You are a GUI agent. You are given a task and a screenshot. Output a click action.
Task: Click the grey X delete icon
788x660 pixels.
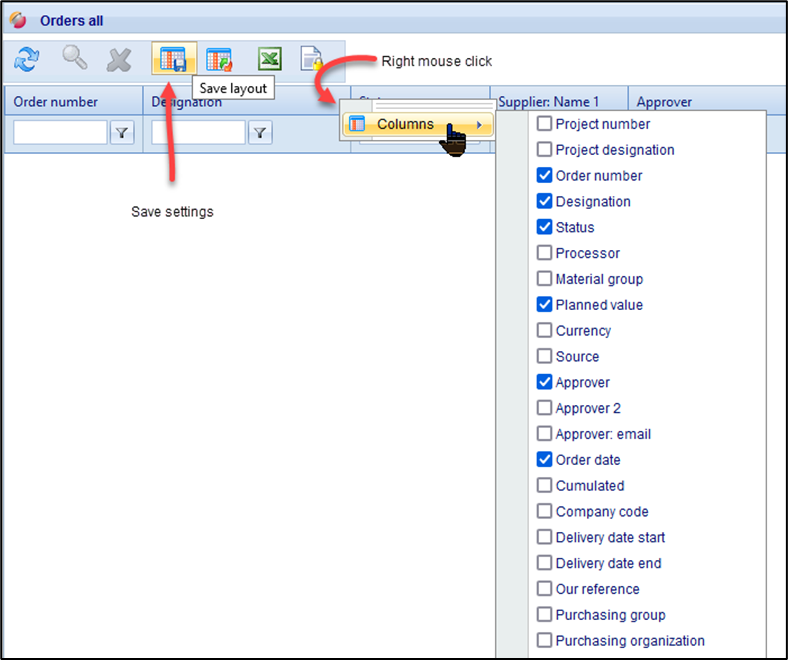pyautogui.click(x=120, y=60)
